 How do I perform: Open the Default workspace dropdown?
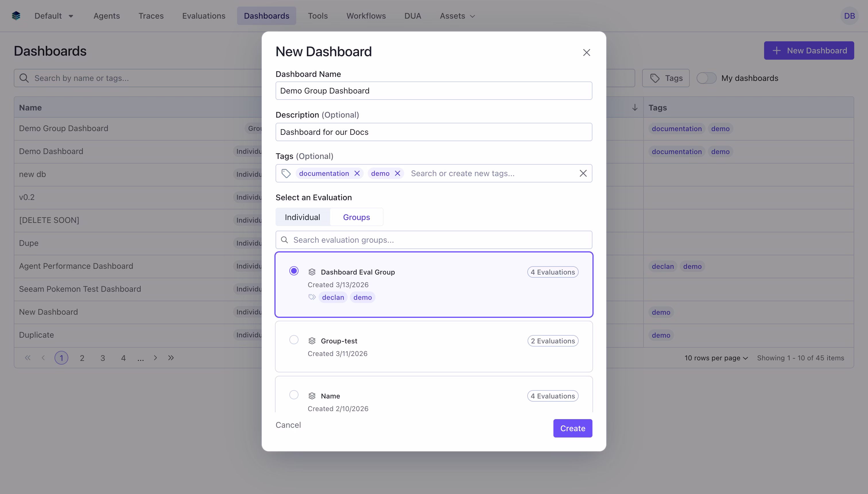(53, 15)
